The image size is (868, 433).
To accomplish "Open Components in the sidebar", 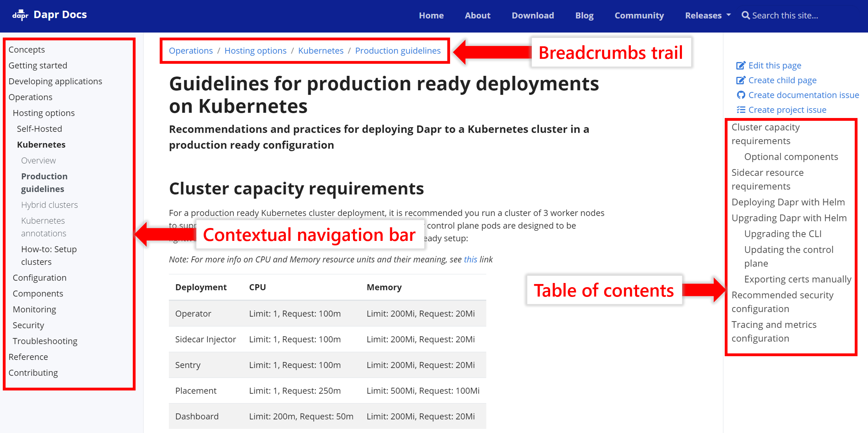I will pos(38,294).
